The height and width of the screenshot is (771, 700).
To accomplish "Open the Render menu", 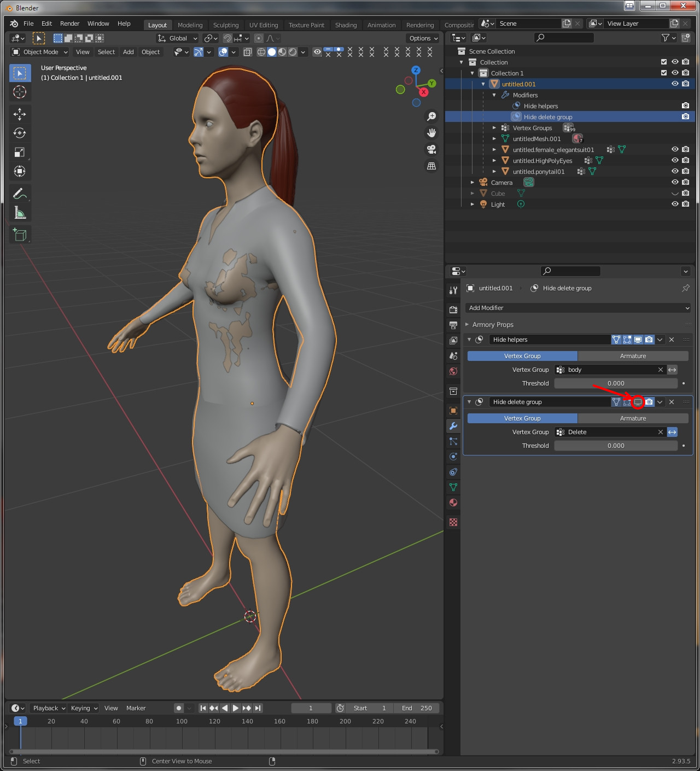I will pyautogui.click(x=69, y=24).
